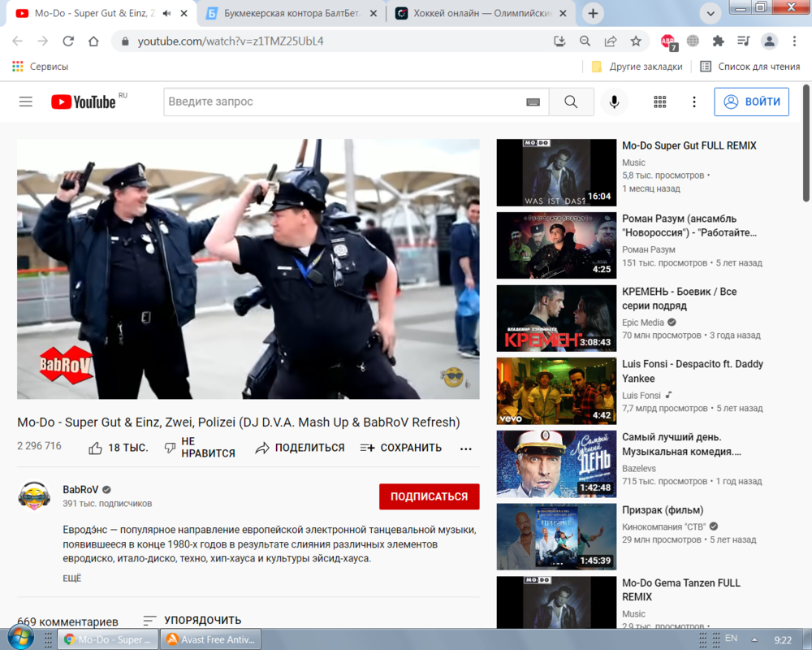Open the BabRoV channel name link

(x=80, y=489)
